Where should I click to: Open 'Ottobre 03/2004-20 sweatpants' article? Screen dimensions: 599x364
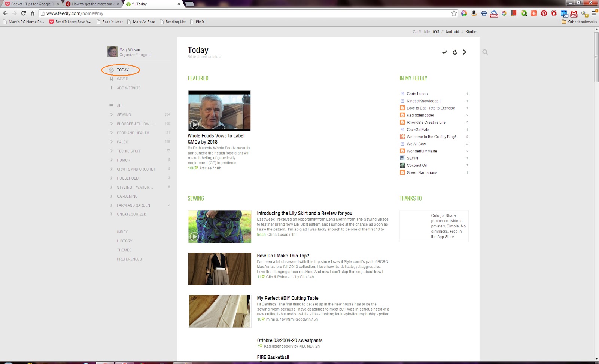coord(290,340)
